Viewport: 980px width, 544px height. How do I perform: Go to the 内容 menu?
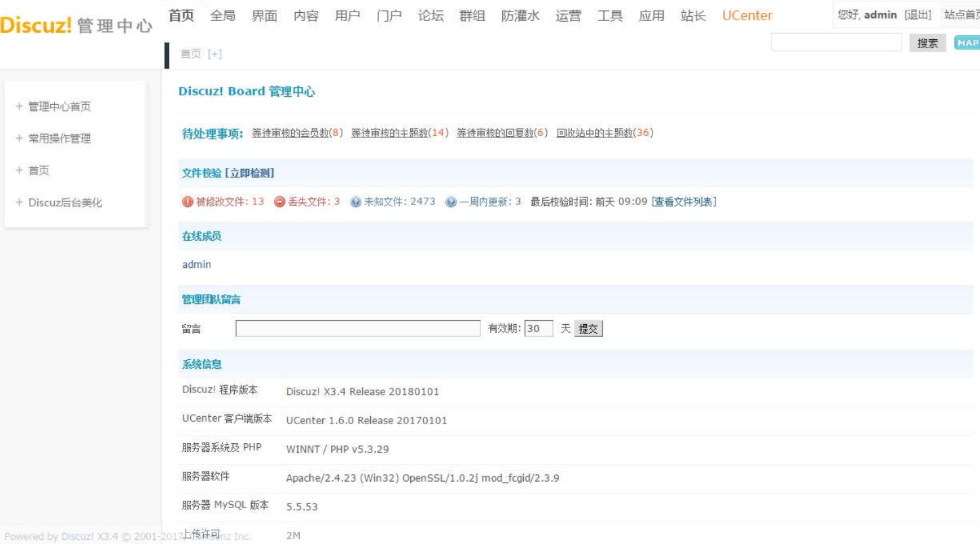pos(306,16)
